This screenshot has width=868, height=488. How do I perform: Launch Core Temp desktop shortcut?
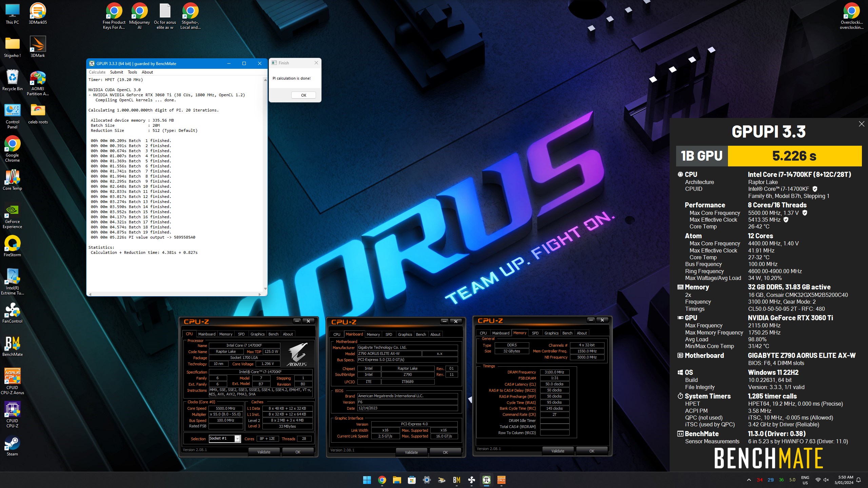[13, 180]
